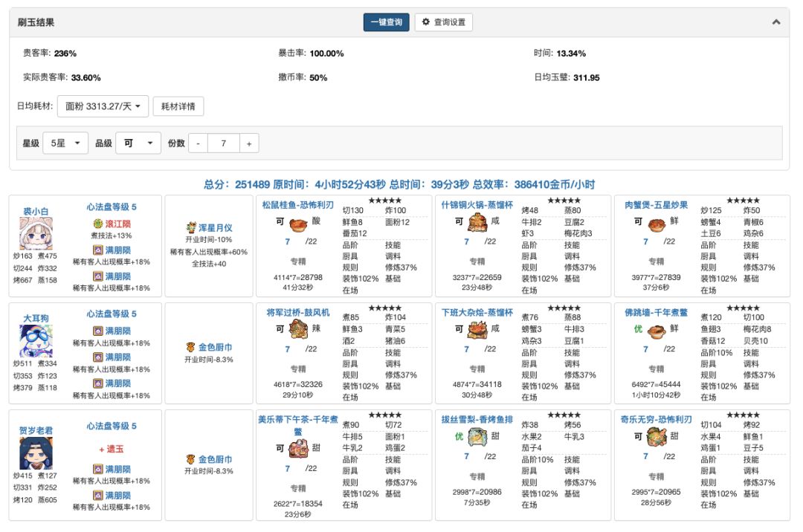This screenshot has width=803, height=532.
Task: Click the 滚江陨 amber icon
Action: tap(97, 223)
